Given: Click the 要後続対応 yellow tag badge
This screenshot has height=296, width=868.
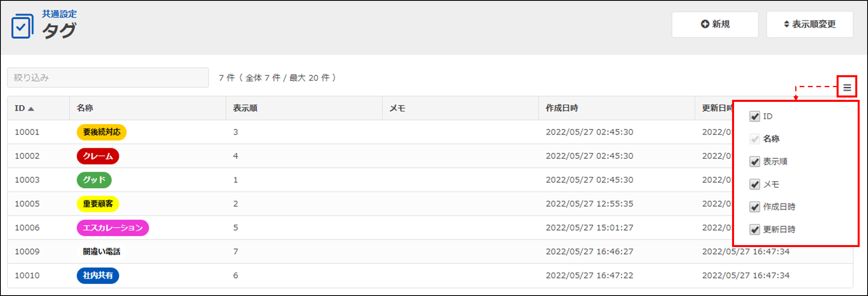Looking at the screenshot, I should pos(101,132).
